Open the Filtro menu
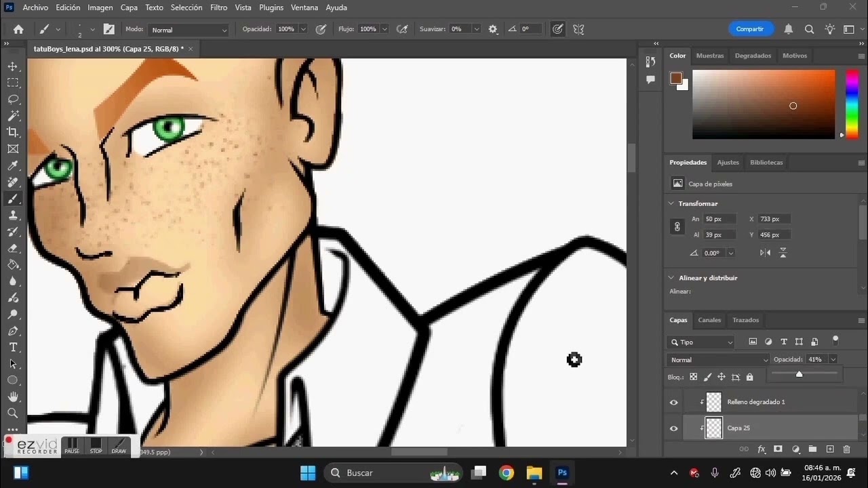 tap(218, 7)
